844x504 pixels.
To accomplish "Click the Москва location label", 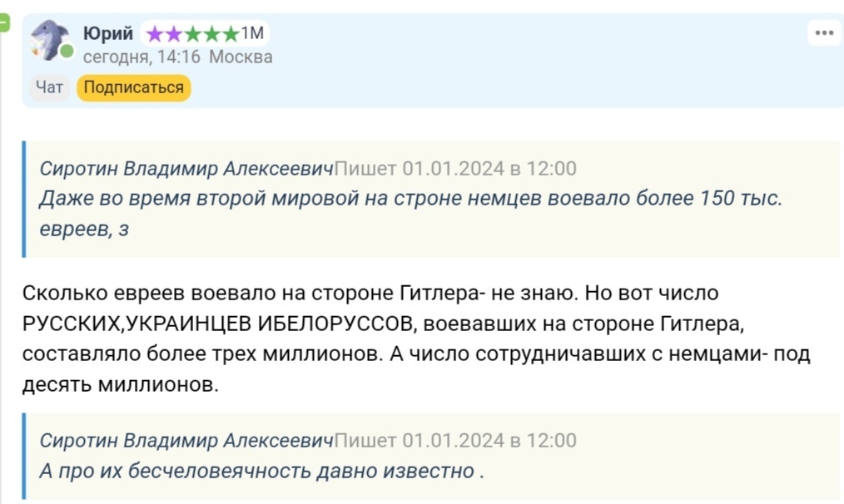I will point(241,57).
